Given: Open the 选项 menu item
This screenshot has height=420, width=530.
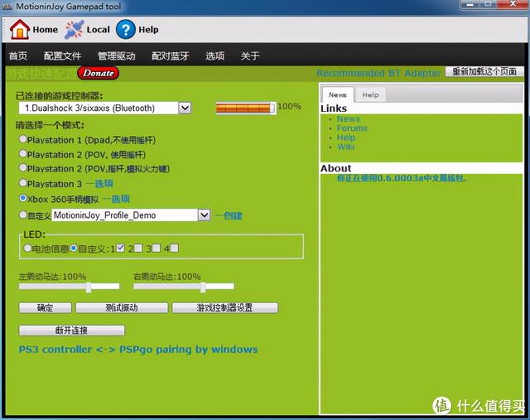Looking at the screenshot, I should (215, 56).
